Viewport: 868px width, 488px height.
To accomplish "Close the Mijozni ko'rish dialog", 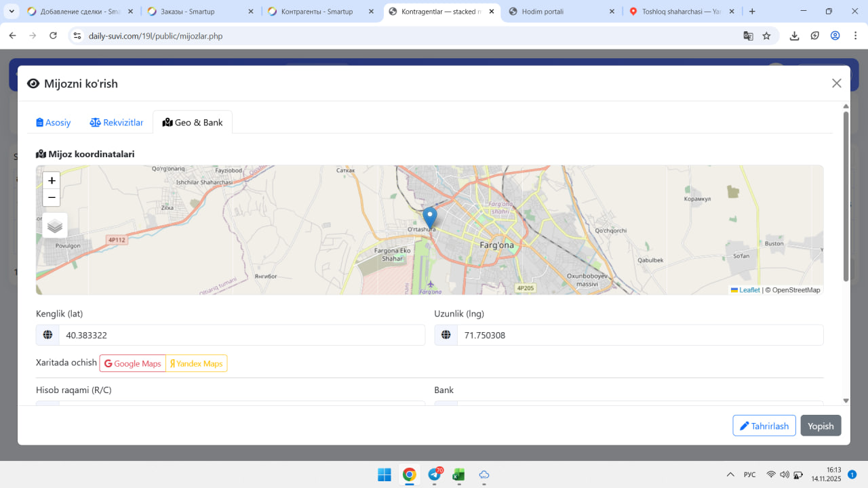I will point(836,83).
